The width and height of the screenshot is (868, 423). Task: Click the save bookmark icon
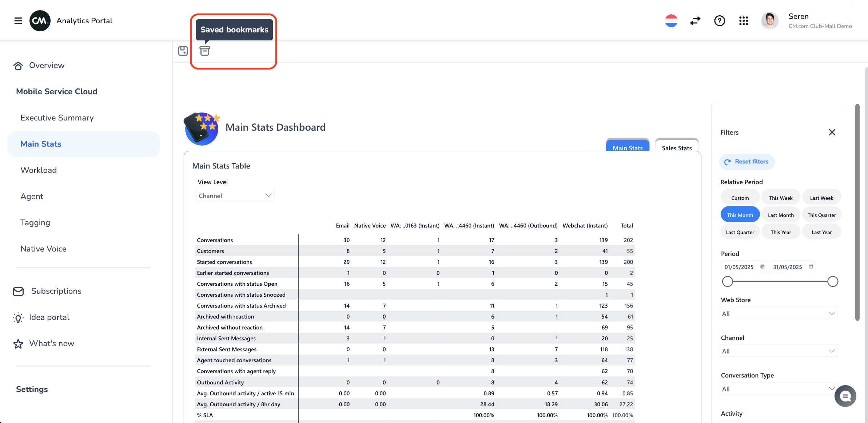pyautogui.click(x=183, y=51)
